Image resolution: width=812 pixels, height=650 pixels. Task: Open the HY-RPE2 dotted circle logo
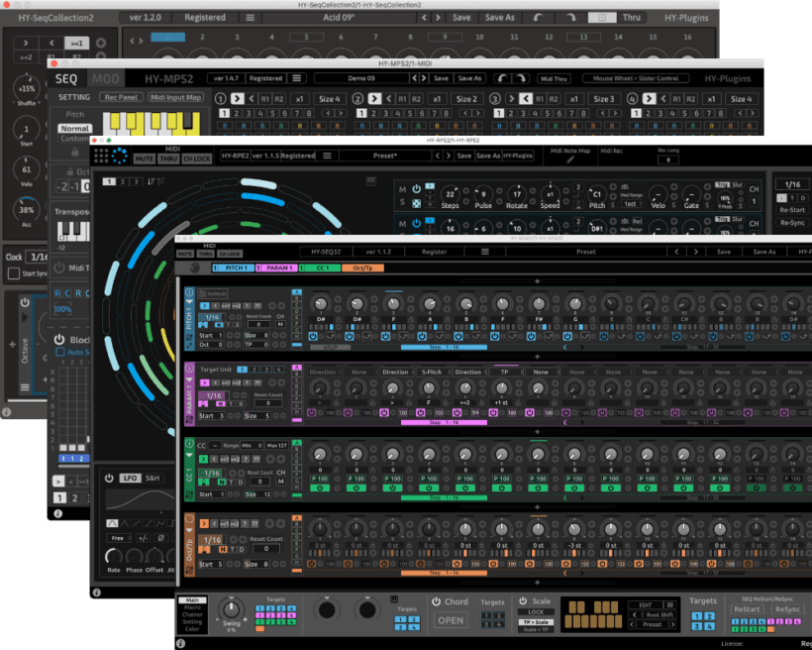(116, 156)
